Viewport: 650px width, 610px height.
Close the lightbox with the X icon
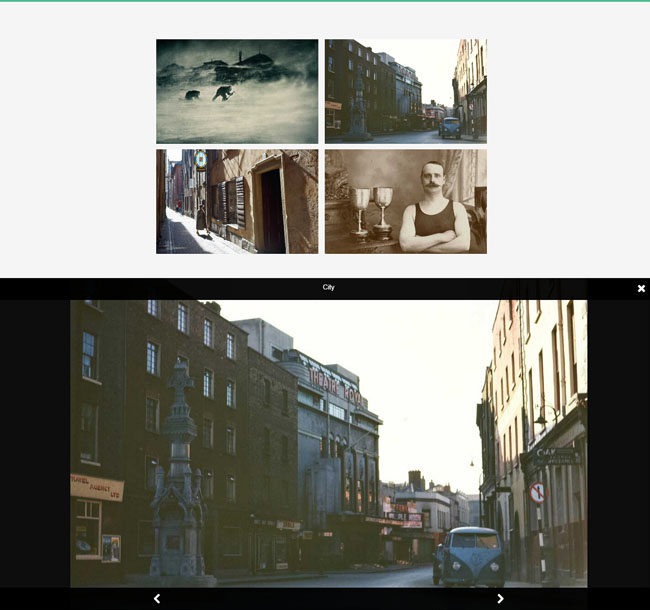[x=641, y=289]
